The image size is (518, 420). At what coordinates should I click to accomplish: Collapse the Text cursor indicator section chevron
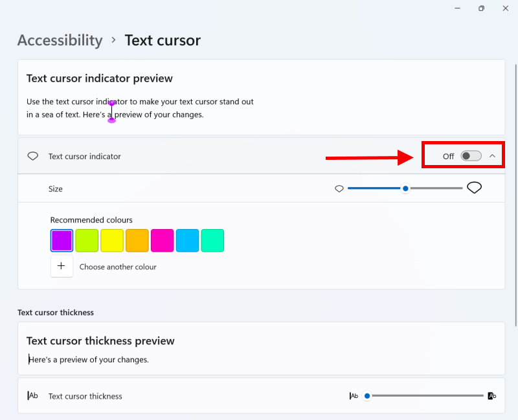[x=492, y=156]
